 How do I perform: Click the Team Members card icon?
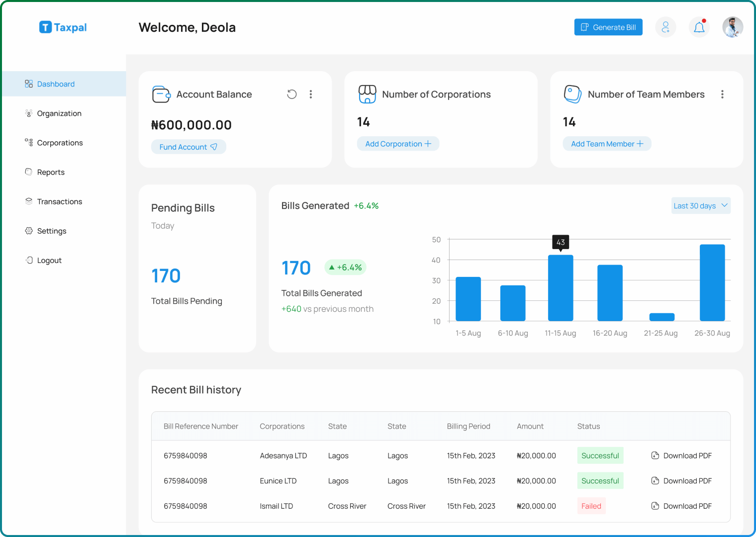pos(573,94)
